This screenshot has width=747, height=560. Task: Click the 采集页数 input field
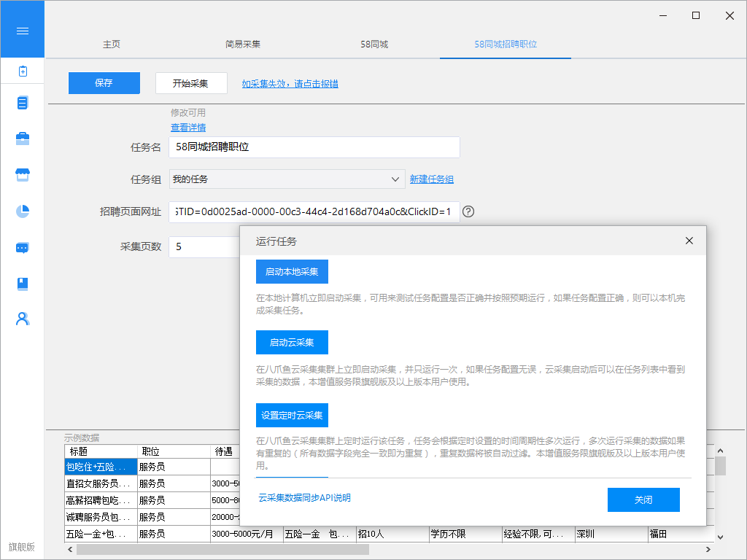coord(205,246)
